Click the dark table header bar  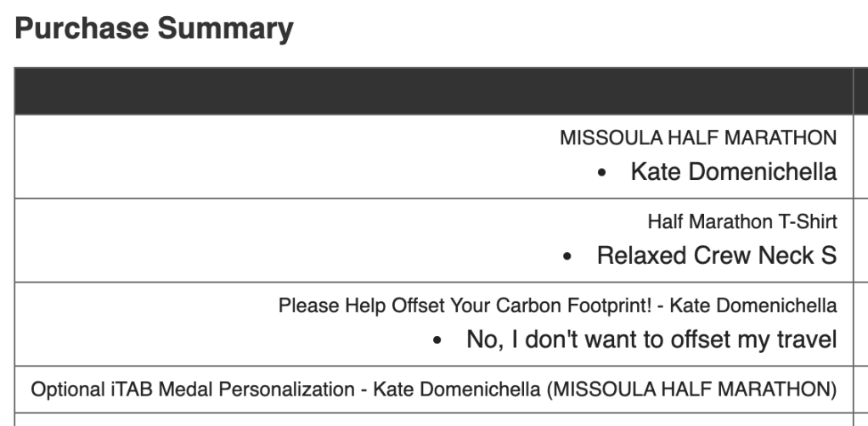pyautogui.click(x=433, y=91)
